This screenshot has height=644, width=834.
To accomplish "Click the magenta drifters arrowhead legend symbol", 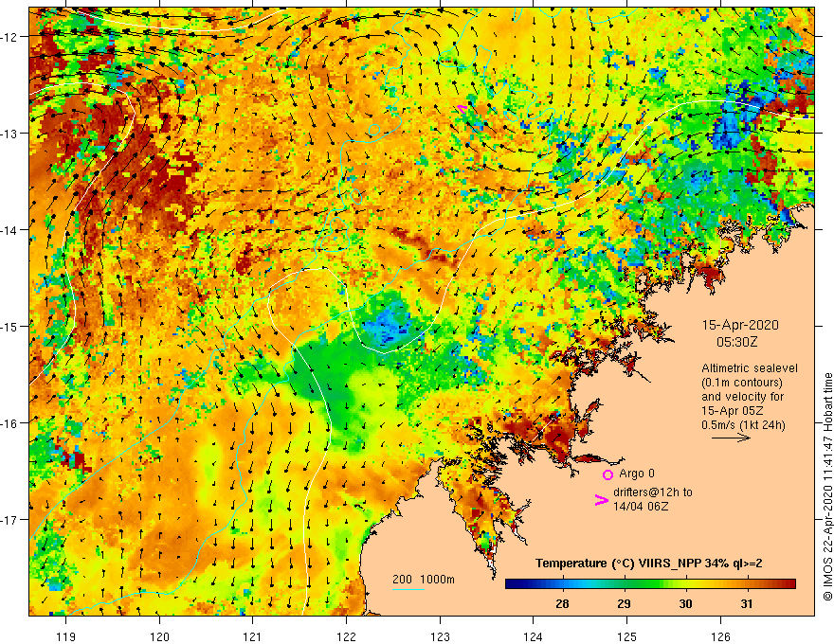I will [601, 500].
